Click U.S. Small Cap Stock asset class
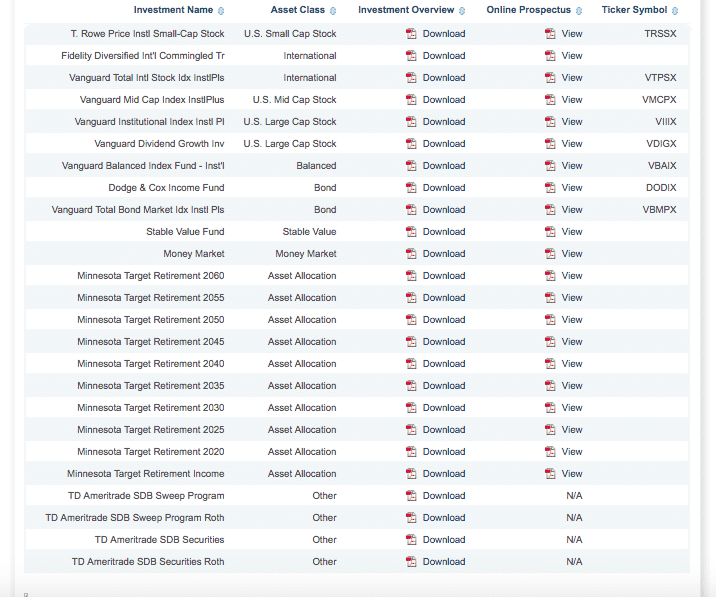 (290, 34)
